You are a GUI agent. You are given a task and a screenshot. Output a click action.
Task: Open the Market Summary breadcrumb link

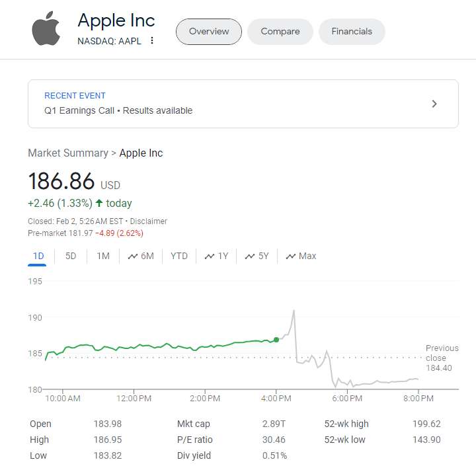[x=67, y=153]
